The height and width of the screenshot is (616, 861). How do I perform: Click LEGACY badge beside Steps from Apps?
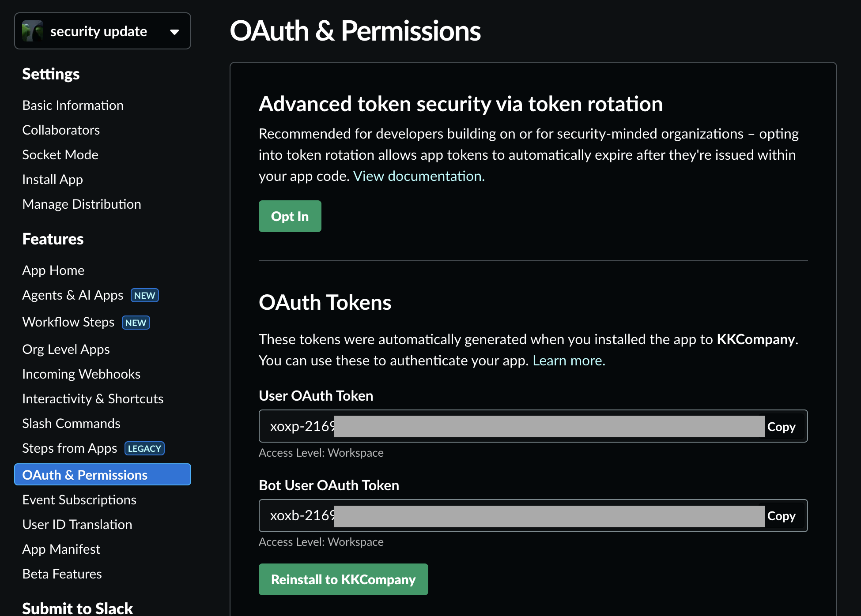(144, 448)
